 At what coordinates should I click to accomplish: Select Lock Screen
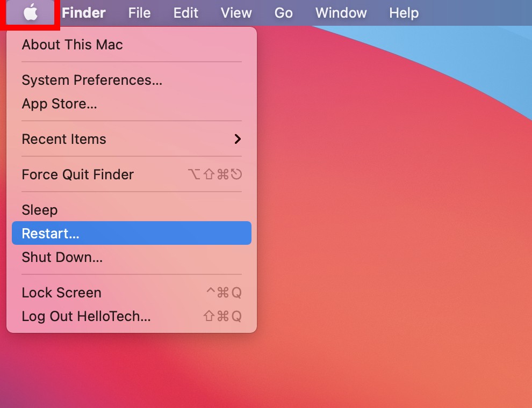[x=61, y=293]
